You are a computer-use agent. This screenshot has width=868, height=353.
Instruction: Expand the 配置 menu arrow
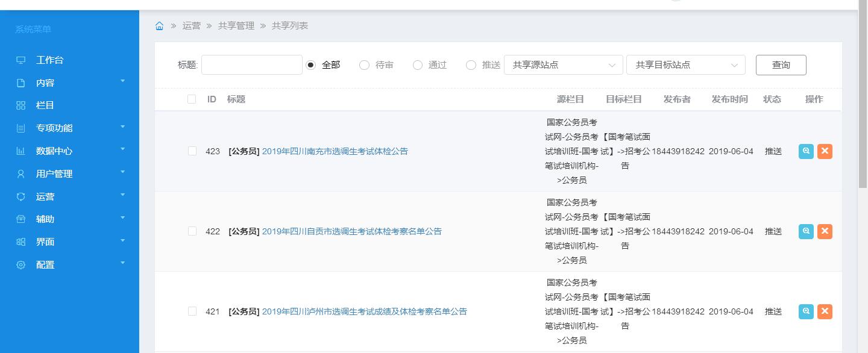click(x=122, y=263)
